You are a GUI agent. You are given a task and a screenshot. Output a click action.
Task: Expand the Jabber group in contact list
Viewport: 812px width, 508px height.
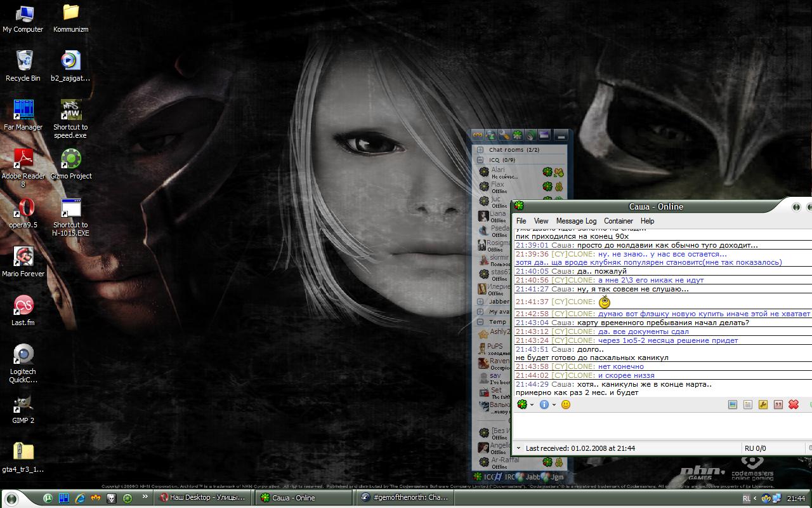(480, 302)
